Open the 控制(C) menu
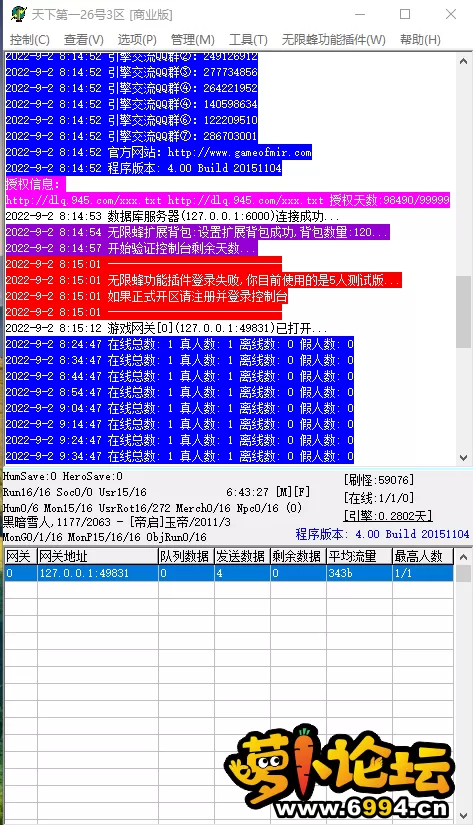 click(29, 39)
